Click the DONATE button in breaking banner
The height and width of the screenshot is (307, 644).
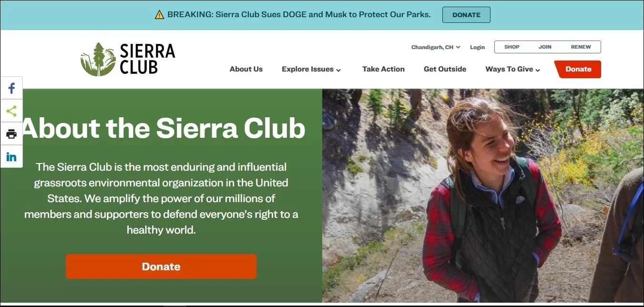(466, 15)
